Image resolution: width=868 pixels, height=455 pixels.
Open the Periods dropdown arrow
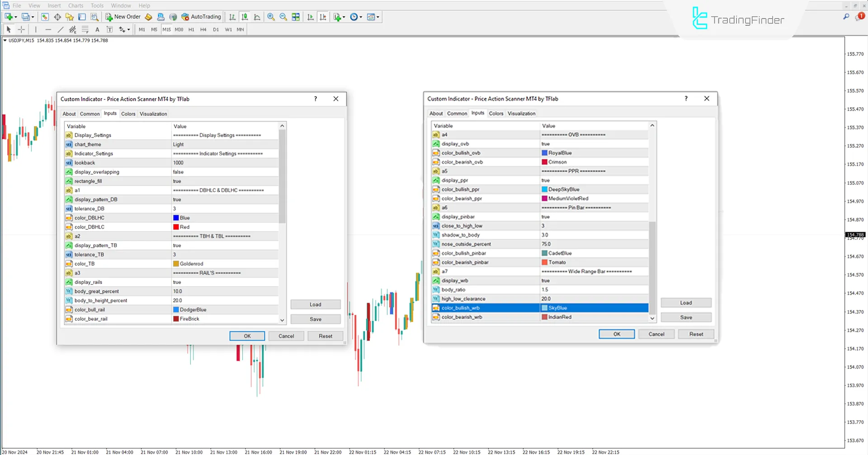pos(361,17)
